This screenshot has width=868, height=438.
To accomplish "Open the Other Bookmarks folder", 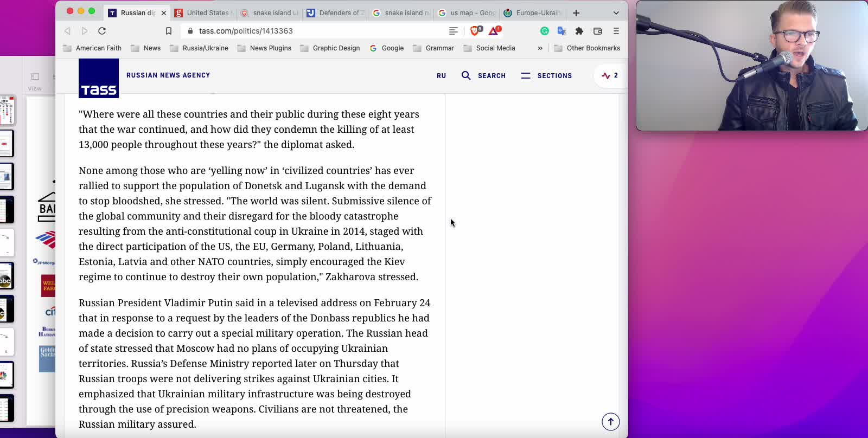I will point(587,48).
